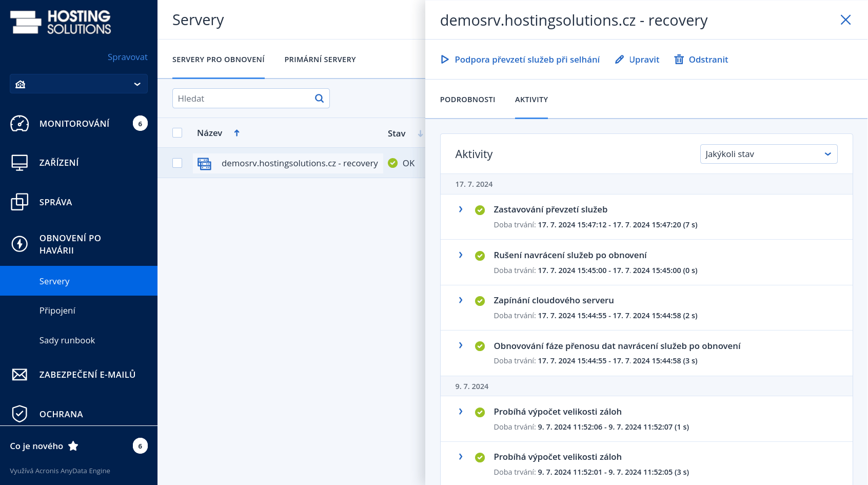The image size is (868, 485).
Task: Click the 9. 7. 2024 date header
Action: (471, 386)
